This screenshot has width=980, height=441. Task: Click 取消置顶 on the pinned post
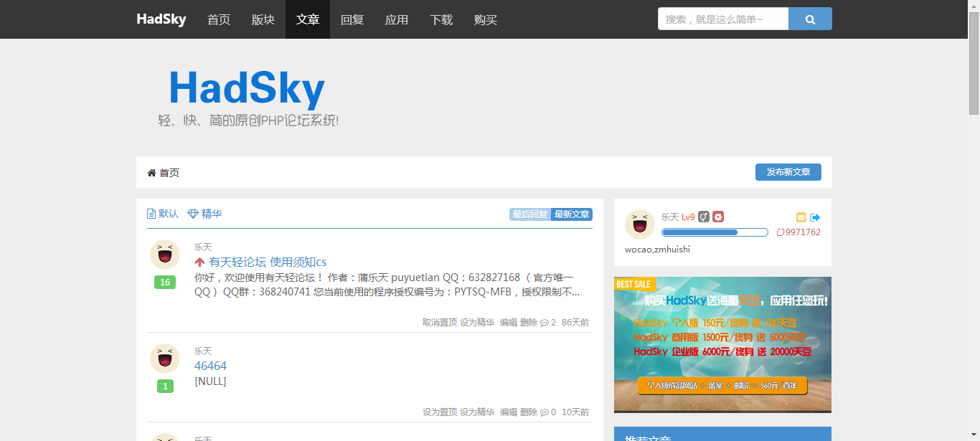440,323
